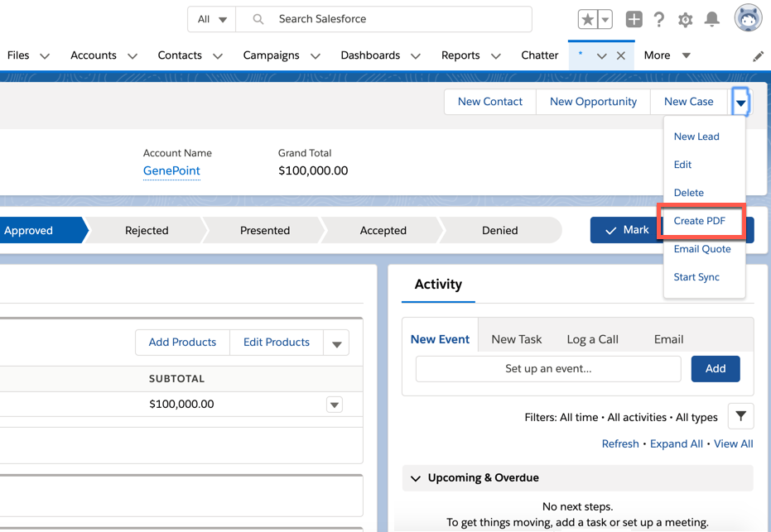Image resolution: width=771 pixels, height=532 pixels.
Task: Open the GenePoint account link
Action: click(171, 171)
